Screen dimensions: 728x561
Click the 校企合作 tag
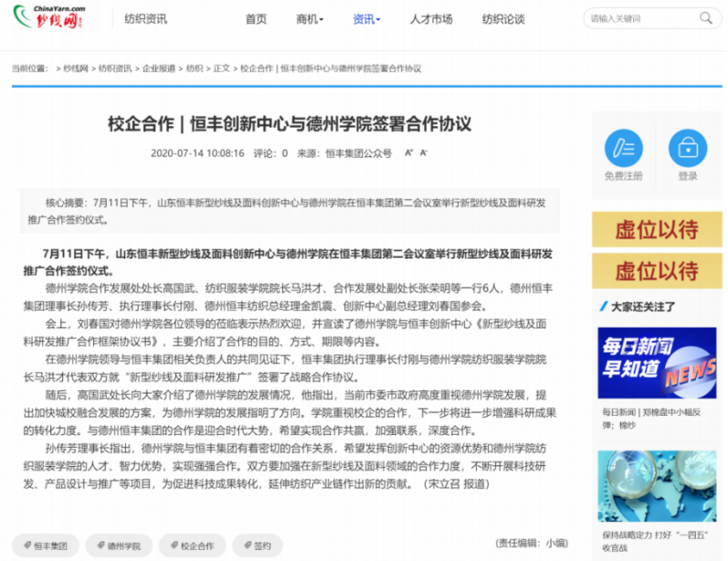[x=191, y=545]
